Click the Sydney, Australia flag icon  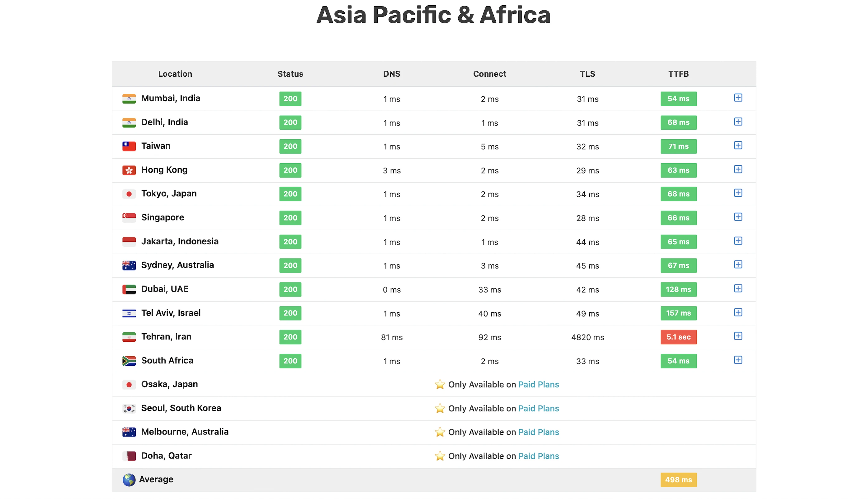129,265
